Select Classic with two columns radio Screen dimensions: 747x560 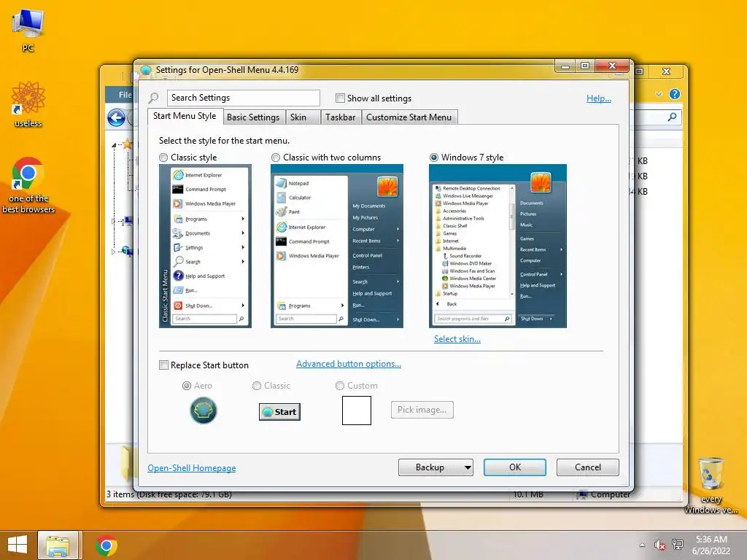click(275, 157)
